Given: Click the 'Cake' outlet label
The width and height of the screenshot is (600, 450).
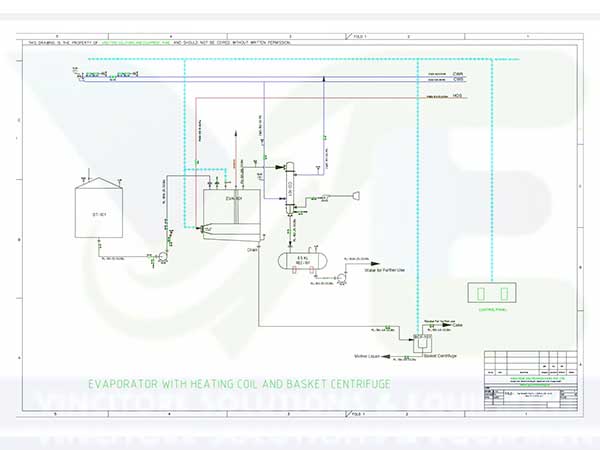Looking at the screenshot, I should [x=458, y=325].
